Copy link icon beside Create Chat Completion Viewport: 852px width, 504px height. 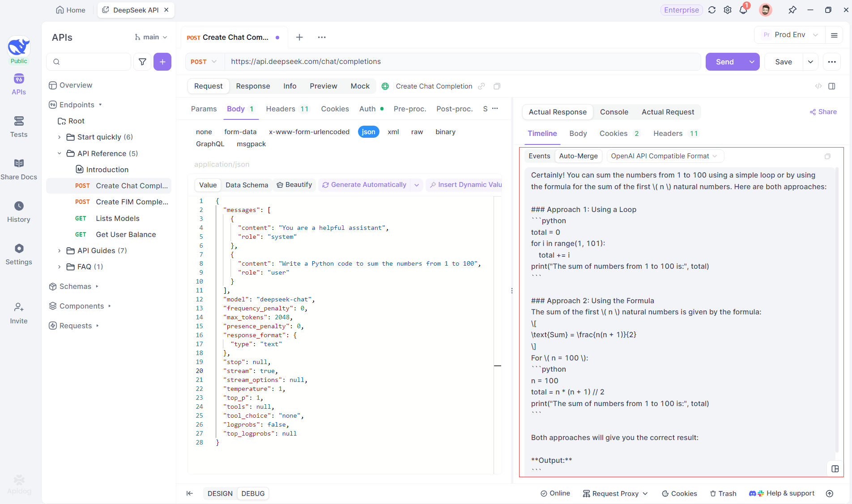pos(481,86)
